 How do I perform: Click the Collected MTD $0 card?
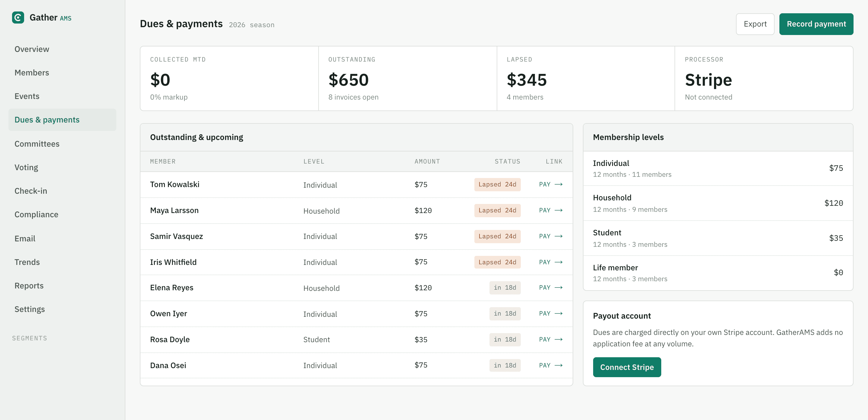229,79
